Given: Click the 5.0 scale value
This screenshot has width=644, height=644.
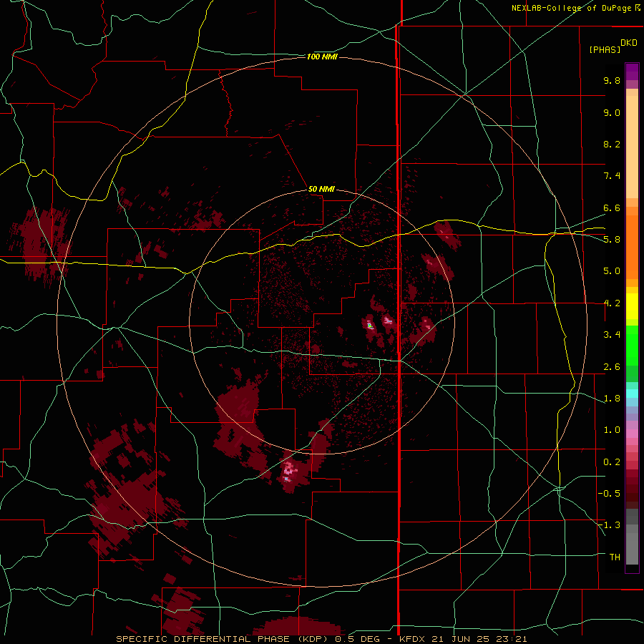Looking at the screenshot, I should pyautogui.click(x=612, y=271).
